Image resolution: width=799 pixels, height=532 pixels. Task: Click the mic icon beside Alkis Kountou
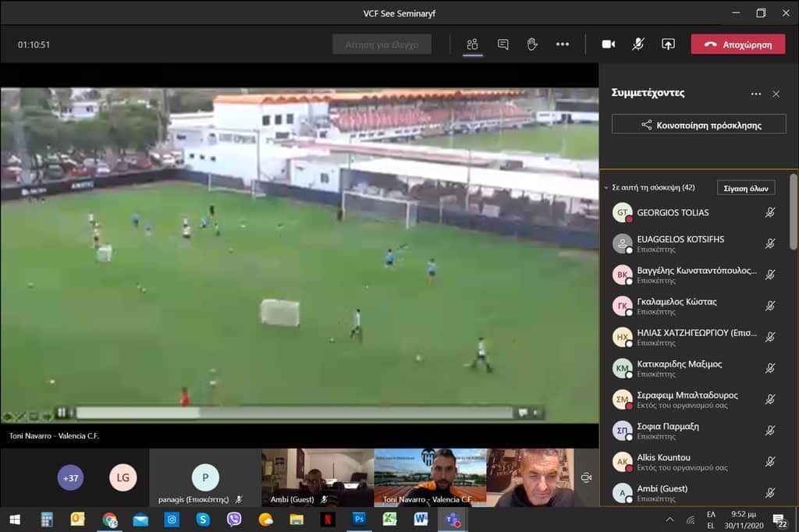point(770,462)
